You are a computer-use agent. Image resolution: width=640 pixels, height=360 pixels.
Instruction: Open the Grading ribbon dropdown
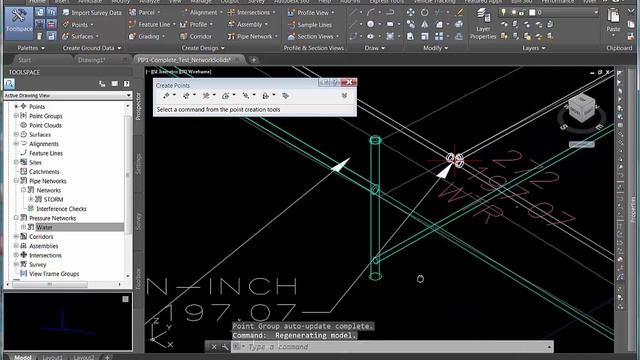point(147,36)
